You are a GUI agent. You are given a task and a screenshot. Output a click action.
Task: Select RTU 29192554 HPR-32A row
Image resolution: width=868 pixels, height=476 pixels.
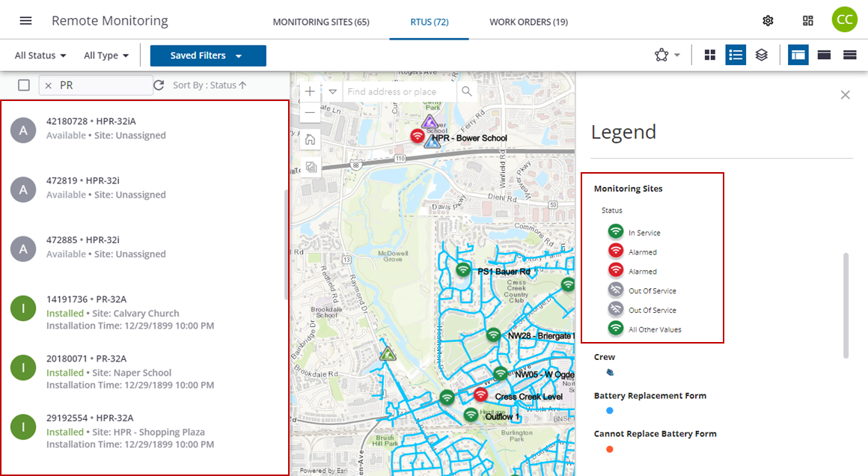pos(145,430)
